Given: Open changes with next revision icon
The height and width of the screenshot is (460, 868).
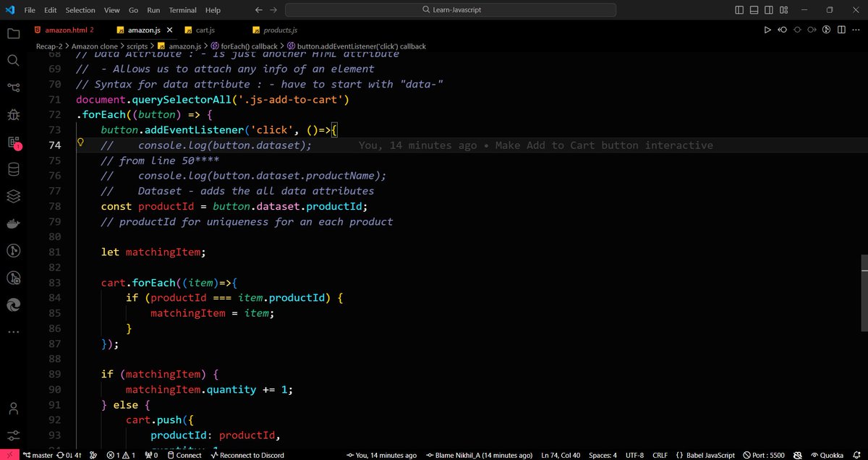Looking at the screenshot, I should tap(812, 30).
